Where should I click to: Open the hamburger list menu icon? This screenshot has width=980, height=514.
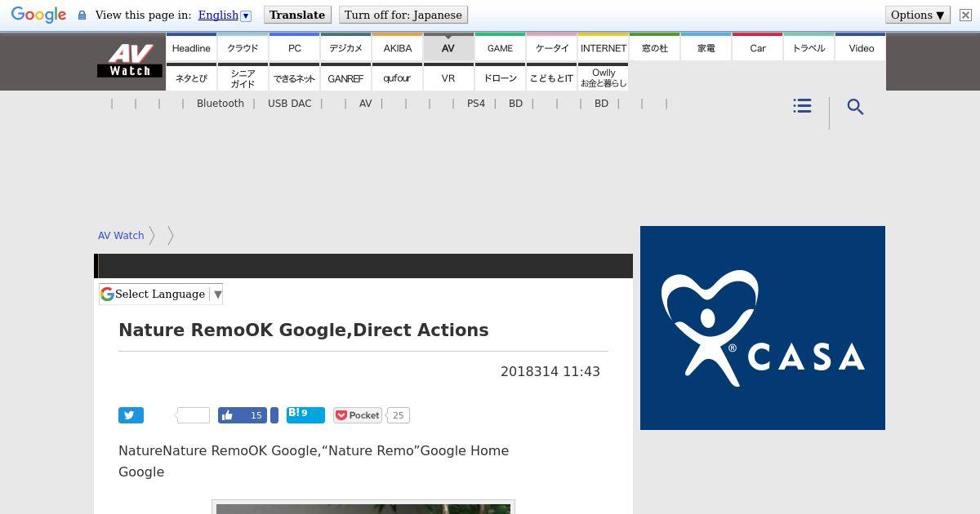pos(802,106)
